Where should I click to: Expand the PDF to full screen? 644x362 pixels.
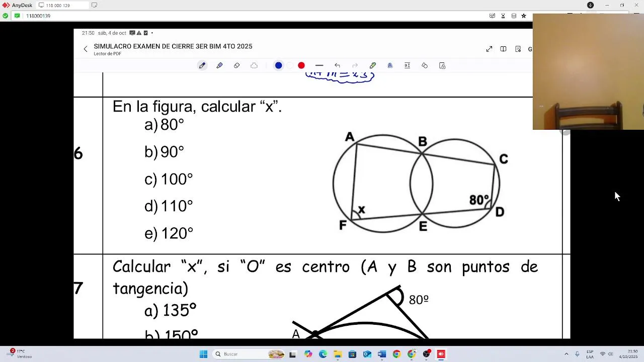point(489,49)
